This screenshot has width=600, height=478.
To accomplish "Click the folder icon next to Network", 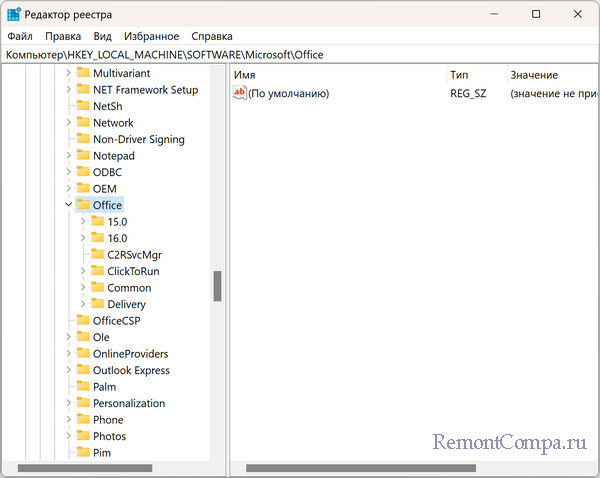I will click(83, 122).
